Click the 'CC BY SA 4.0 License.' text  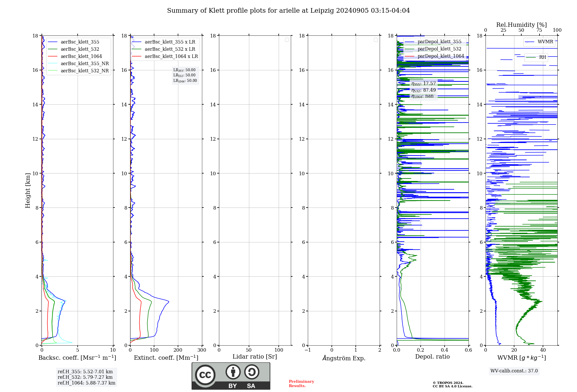coord(452,386)
